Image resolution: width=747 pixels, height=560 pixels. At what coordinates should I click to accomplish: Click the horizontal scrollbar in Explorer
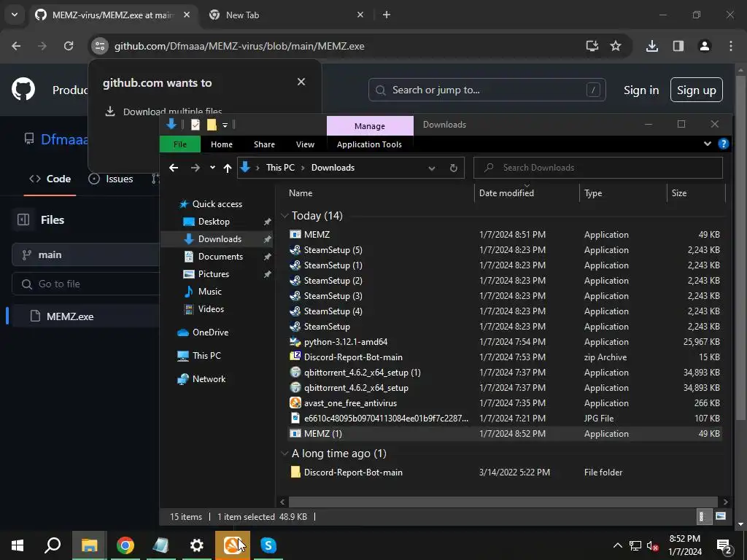503,502
